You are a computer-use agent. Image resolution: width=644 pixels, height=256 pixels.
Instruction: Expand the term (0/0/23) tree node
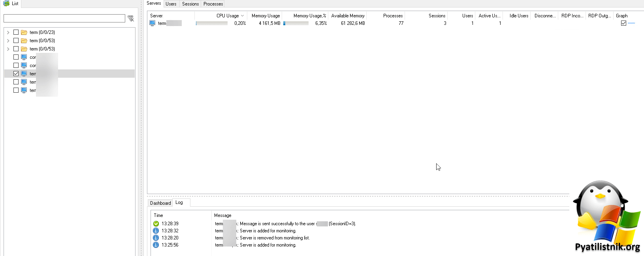[x=8, y=32]
